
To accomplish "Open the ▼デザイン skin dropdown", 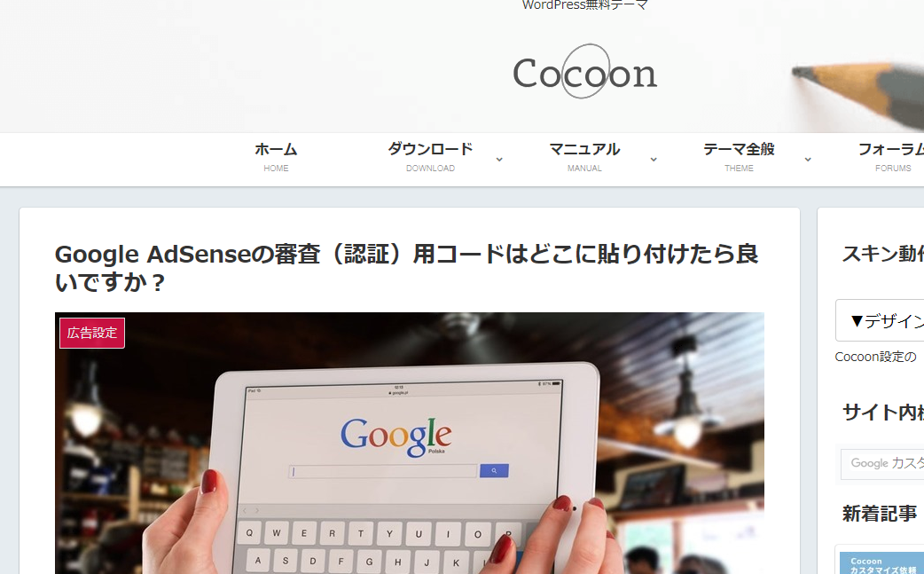I will click(x=880, y=320).
